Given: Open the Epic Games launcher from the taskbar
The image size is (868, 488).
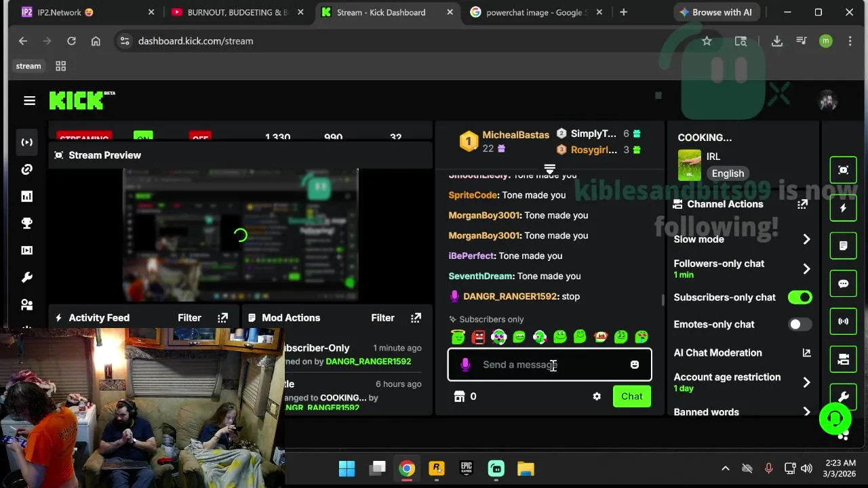Looking at the screenshot, I should pos(466,468).
